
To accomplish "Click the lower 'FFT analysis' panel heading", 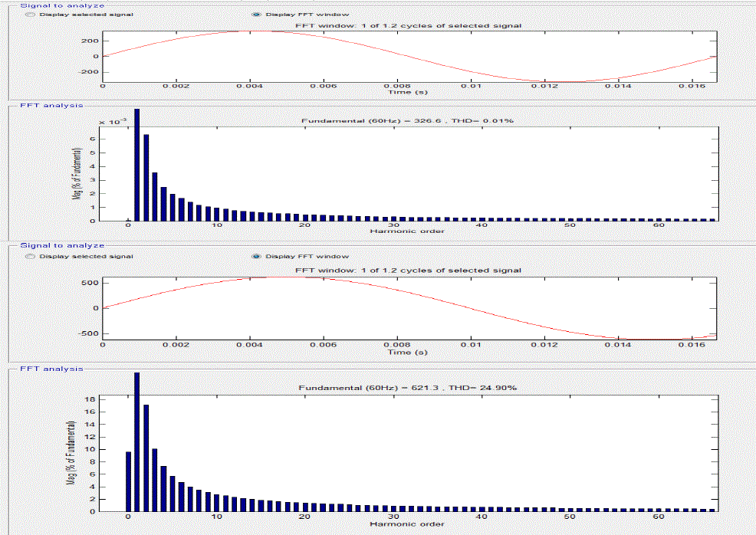I will 51,369.
